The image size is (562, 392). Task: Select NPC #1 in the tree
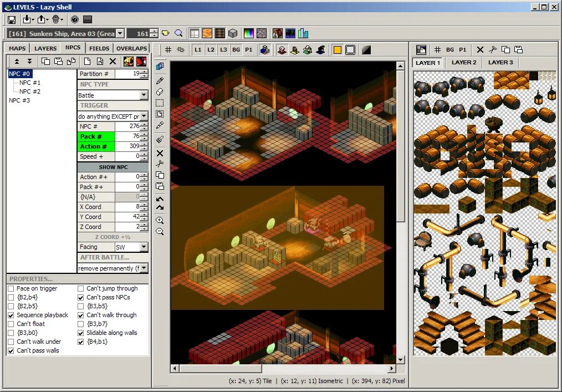pyautogui.click(x=30, y=83)
